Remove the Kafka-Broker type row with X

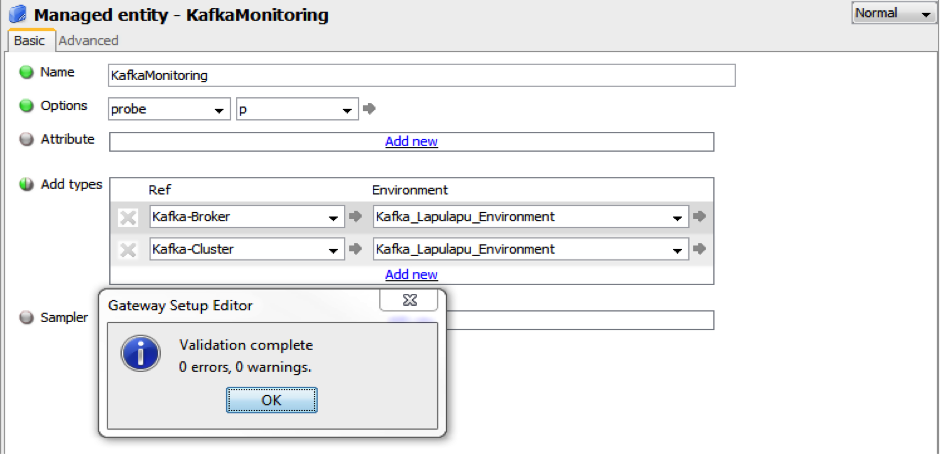point(128,218)
